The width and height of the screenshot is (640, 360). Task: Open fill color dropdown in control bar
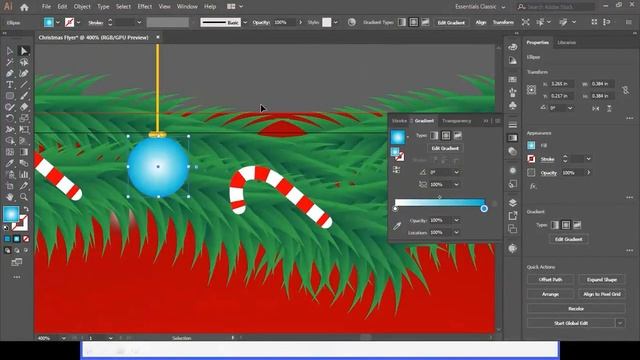58,23
